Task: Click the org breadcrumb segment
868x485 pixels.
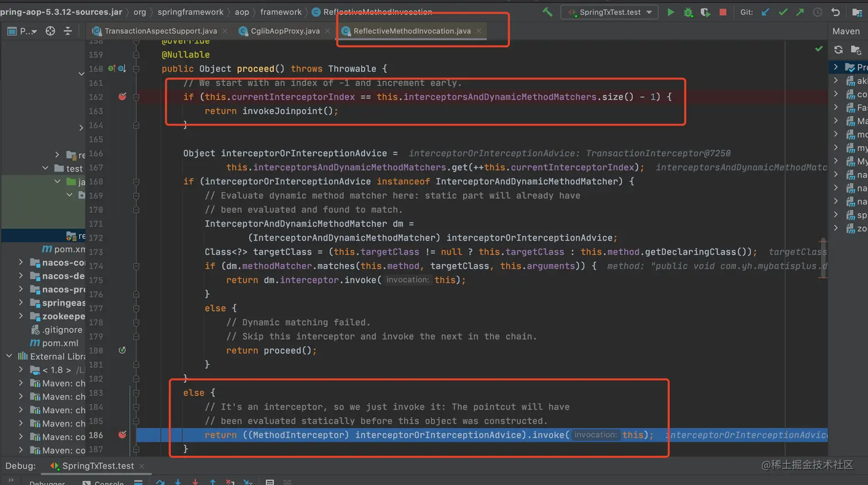Action: click(x=139, y=12)
